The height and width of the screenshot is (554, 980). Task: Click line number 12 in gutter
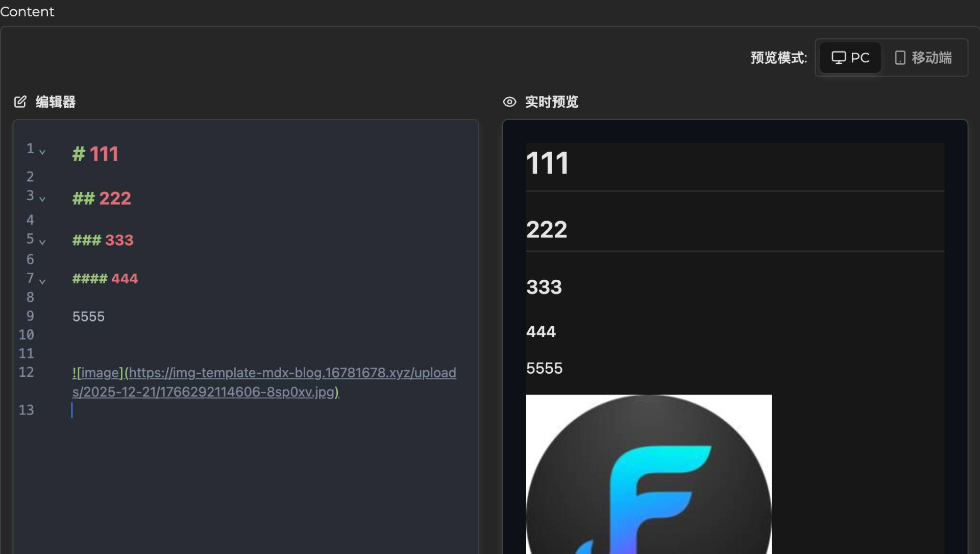27,372
